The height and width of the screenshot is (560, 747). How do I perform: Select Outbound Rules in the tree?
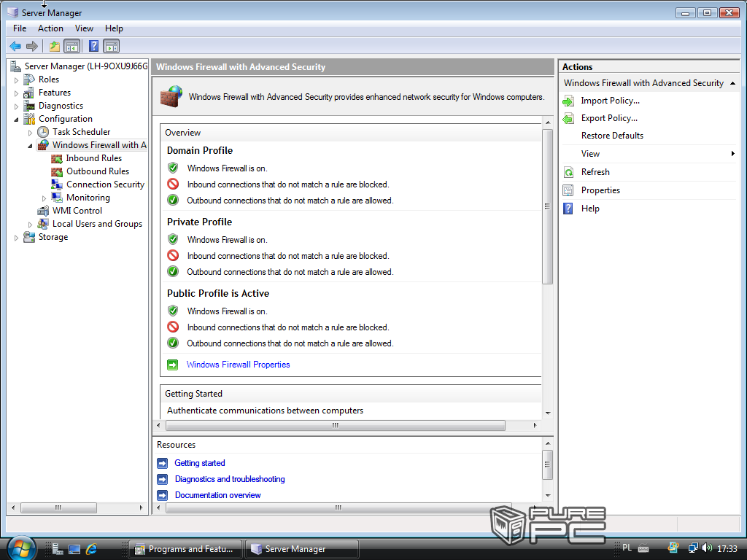(x=97, y=171)
